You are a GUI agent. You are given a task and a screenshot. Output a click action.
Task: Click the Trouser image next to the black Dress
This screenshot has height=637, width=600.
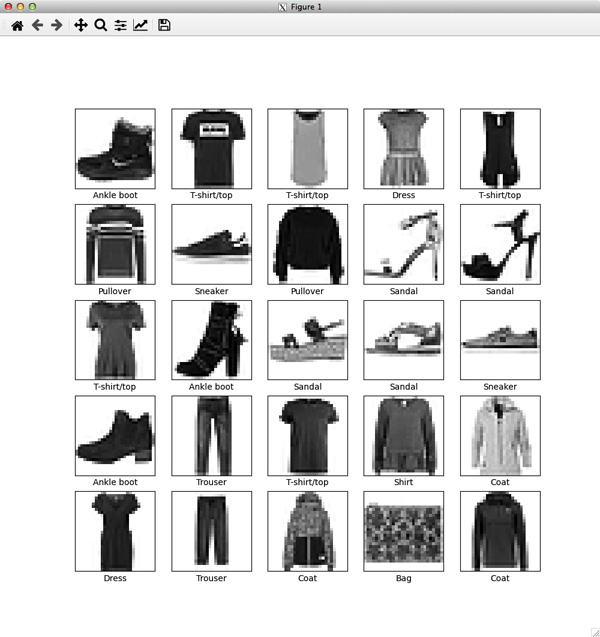point(212,531)
